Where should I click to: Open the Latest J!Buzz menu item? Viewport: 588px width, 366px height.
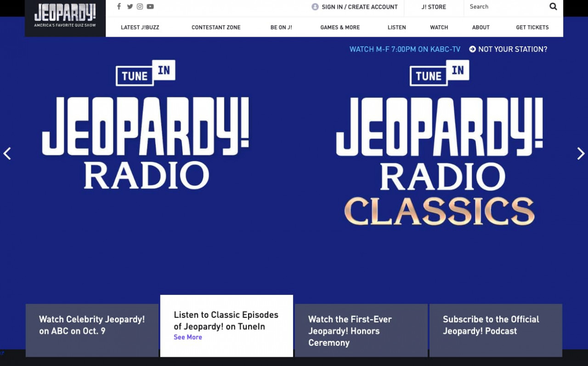[140, 28]
